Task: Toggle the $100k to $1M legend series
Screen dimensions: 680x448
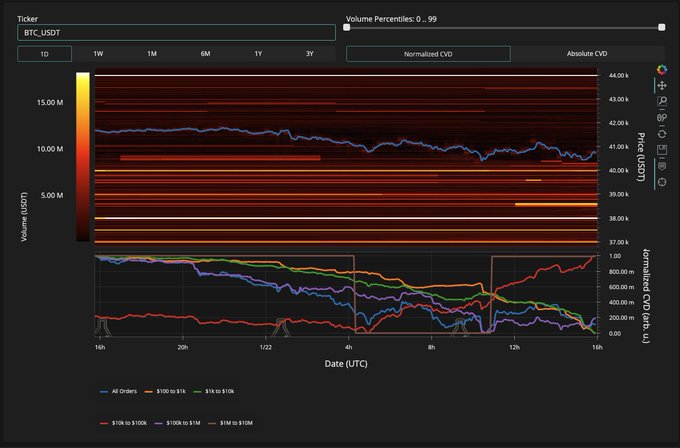Action: [x=177, y=423]
